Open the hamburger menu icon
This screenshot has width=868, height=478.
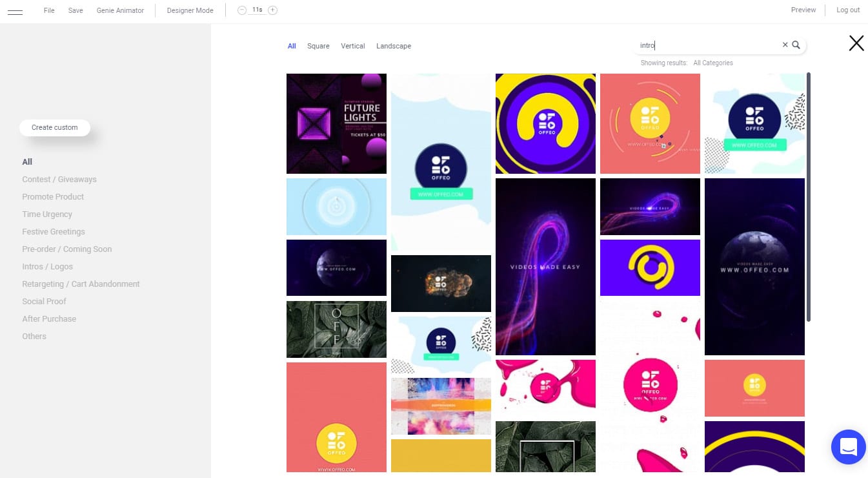pos(15,11)
